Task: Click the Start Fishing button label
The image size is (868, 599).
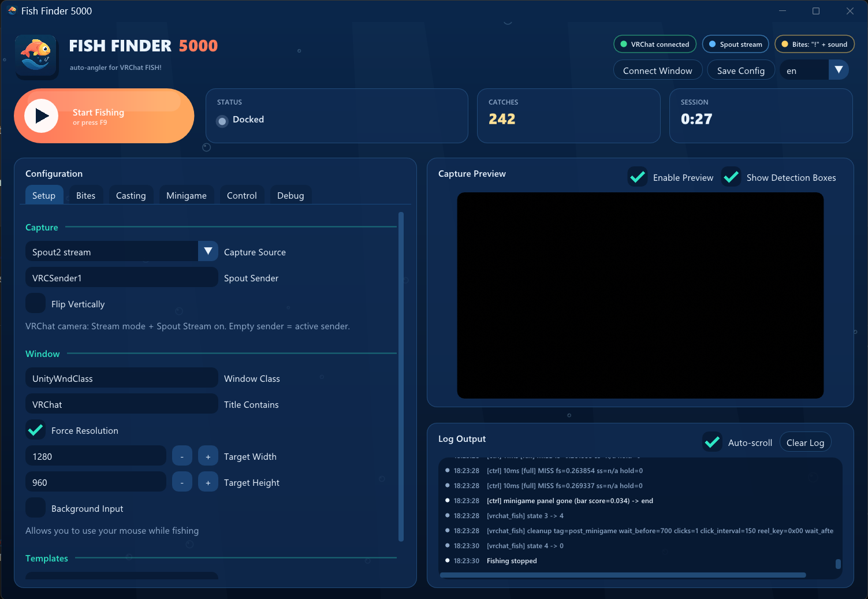Action: 98,113
